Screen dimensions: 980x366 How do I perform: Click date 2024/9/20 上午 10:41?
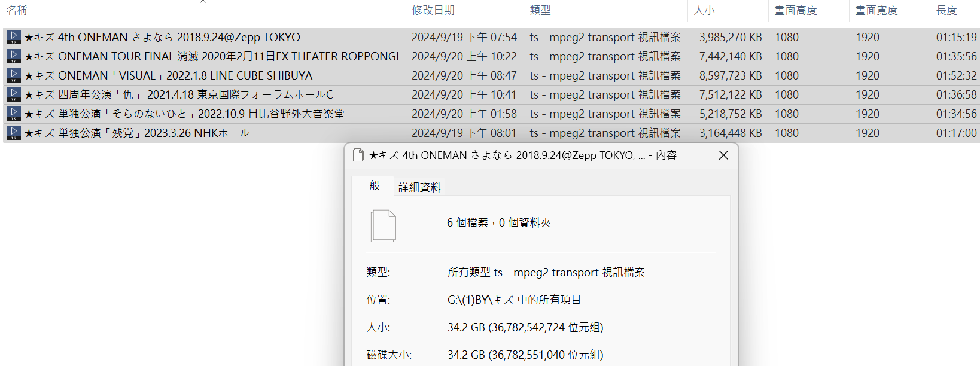point(464,94)
